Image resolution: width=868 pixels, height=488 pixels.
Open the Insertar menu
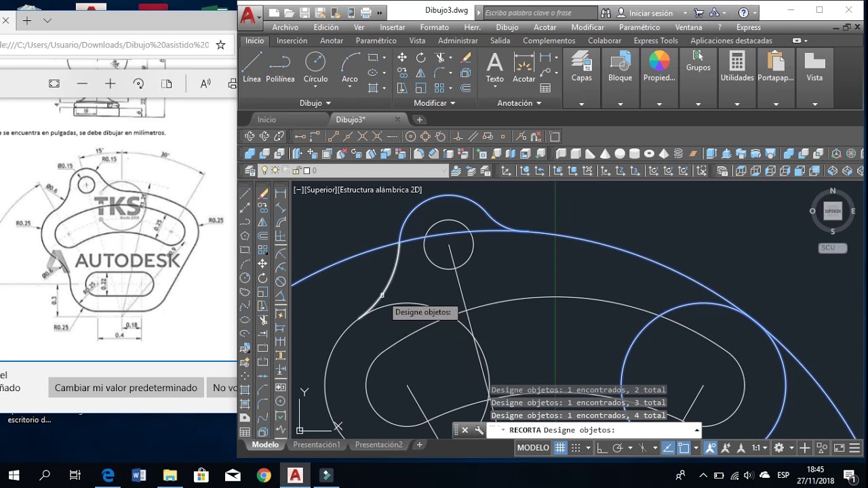coord(393,27)
